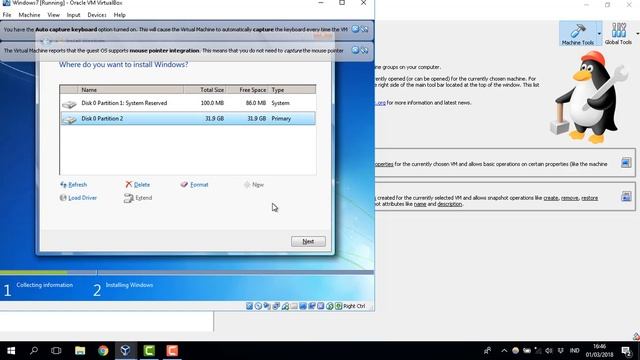Click the don't-show-again icon on keyboard capture message
640x360 pixels.
pos(364,29)
